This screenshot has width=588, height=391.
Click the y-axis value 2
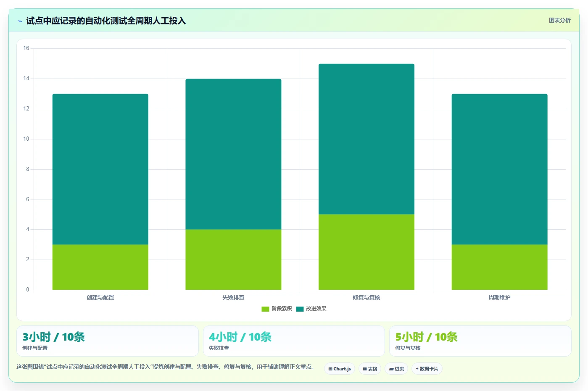tap(28, 260)
